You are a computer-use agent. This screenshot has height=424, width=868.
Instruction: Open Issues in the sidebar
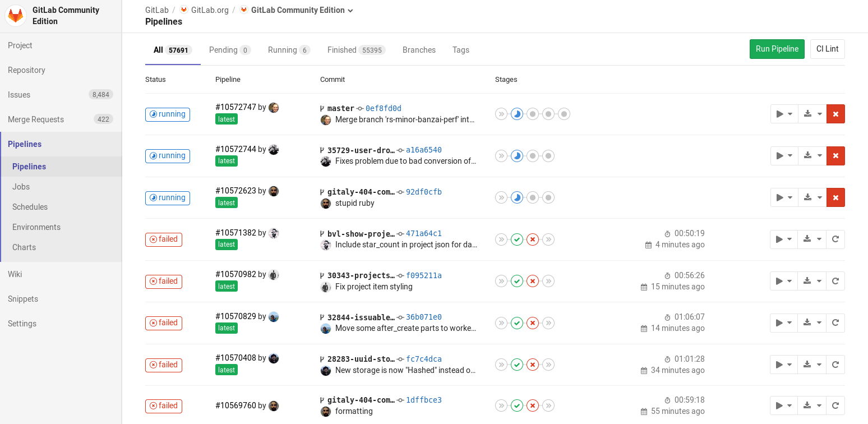point(61,95)
